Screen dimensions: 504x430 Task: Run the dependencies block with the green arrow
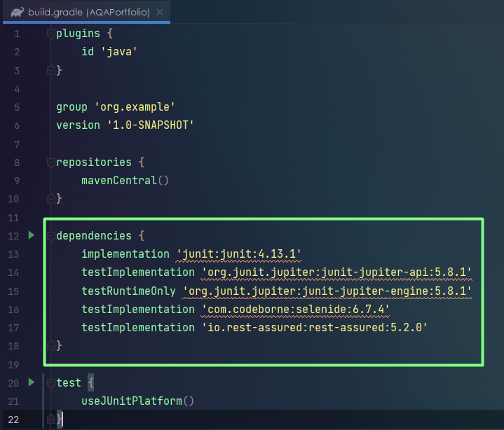click(x=32, y=235)
